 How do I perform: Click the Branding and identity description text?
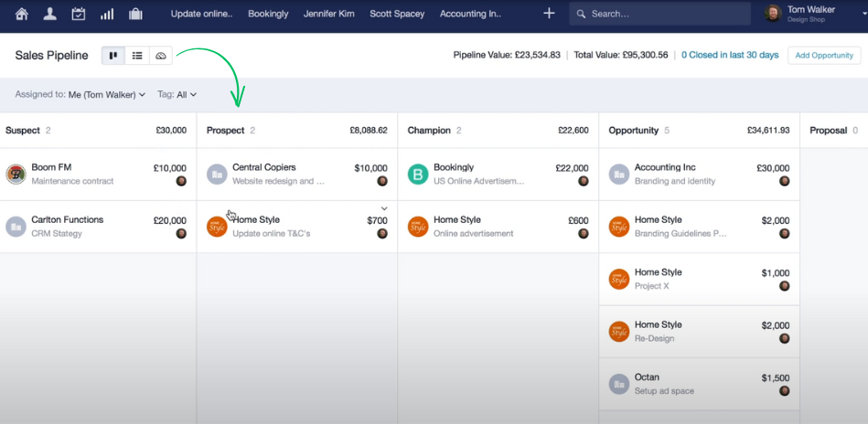[x=675, y=181]
